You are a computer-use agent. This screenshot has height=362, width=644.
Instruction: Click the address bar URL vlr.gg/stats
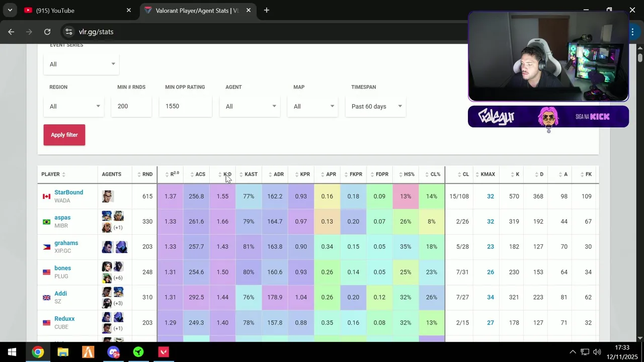point(96,32)
